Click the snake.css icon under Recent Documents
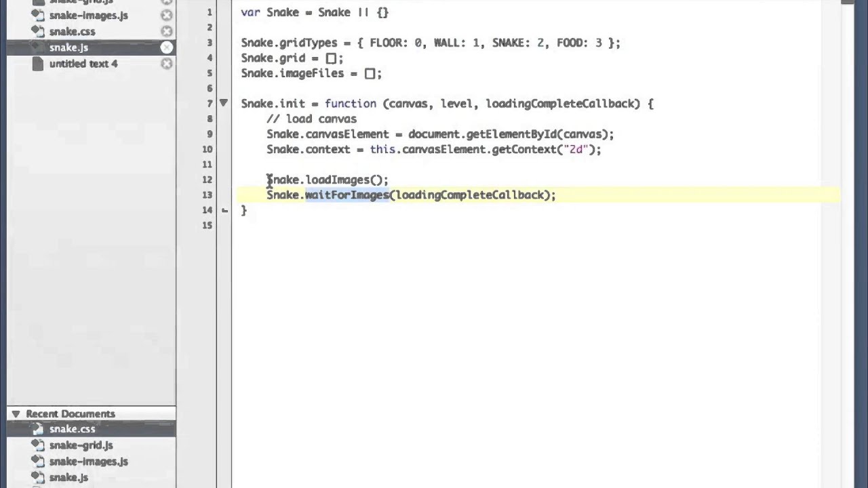This screenshot has height=488, width=868. pos(38,429)
